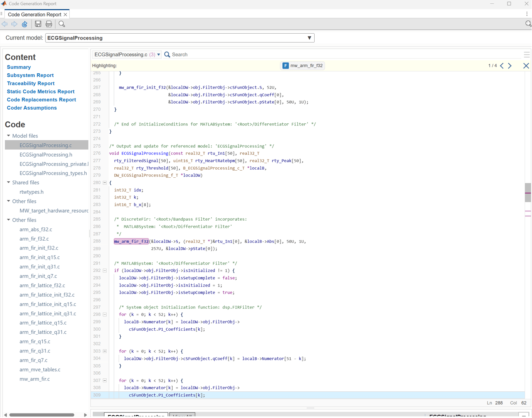The height and width of the screenshot is (418, 532).
Task: Open the Subsystem Report link
Action: click(x=30, y=75)
